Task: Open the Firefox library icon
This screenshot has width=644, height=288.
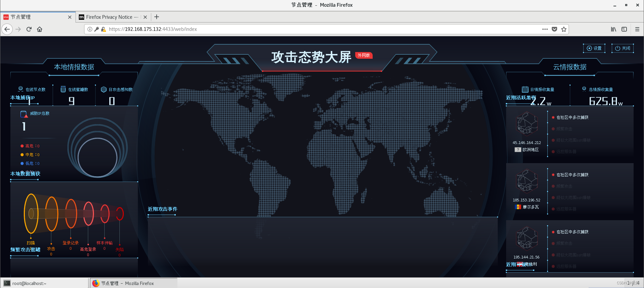Action: [x=613, y=29]
